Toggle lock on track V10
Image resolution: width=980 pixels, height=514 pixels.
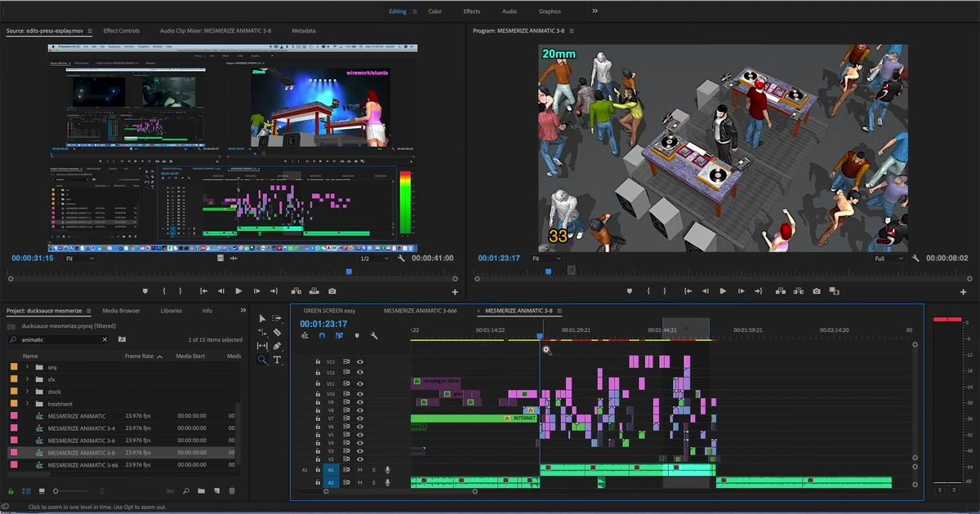tap(318, 394)
